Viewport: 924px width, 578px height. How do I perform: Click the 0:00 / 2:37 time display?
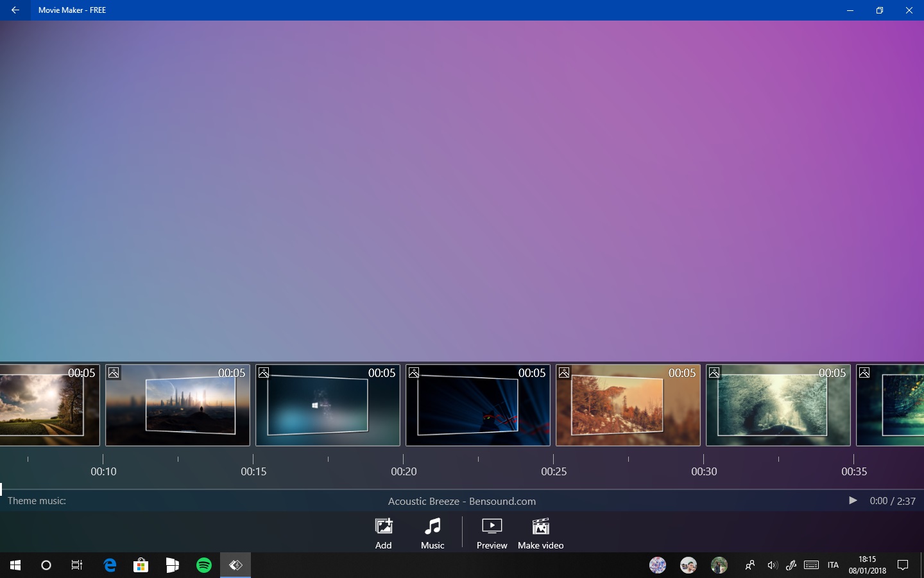coord(893,501)
